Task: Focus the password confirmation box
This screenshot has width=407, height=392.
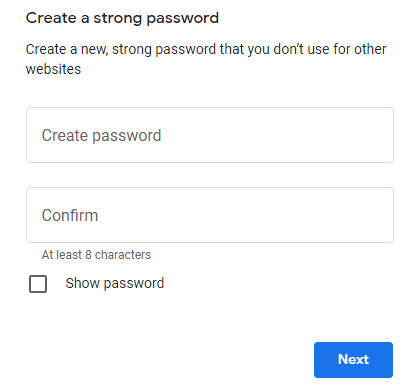Action: pyautogui.click(x=210, y=215)
